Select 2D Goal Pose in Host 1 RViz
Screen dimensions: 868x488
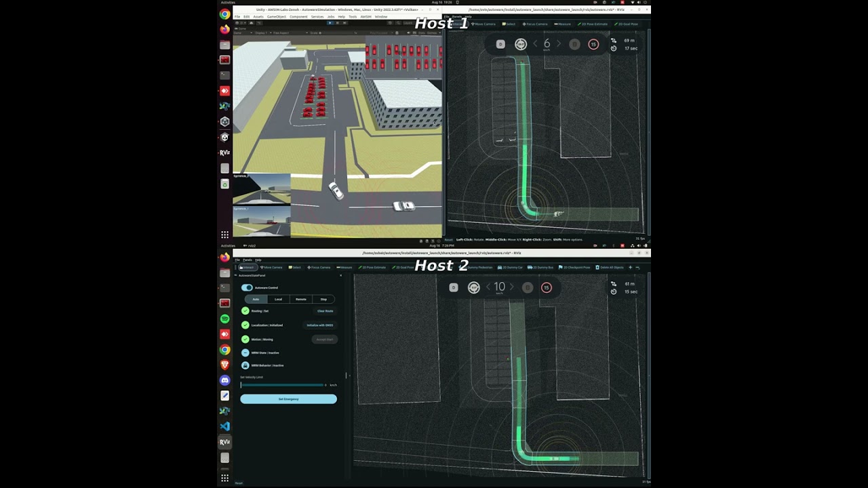626,24
